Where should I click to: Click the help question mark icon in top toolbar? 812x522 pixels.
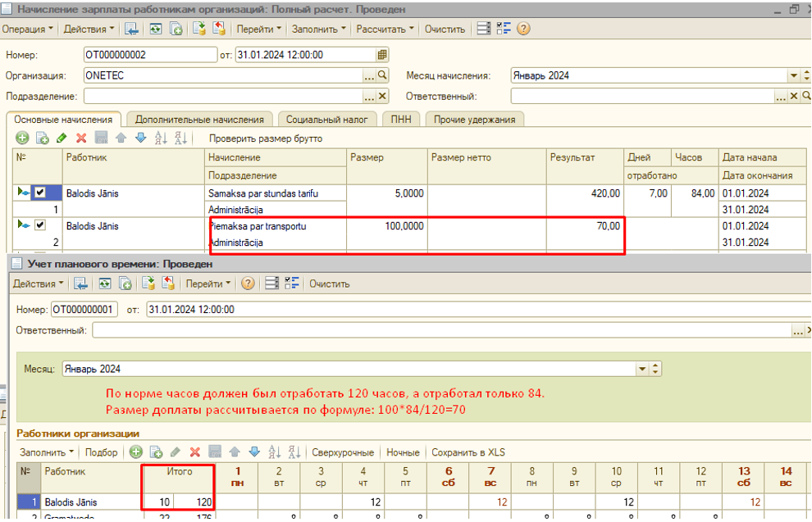pyautogui.click(x=523, y=29)
